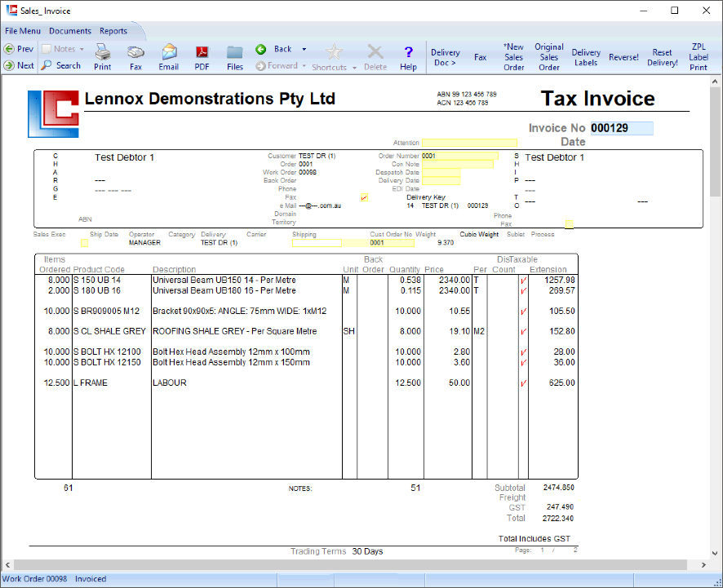723x588 pixels.
Task: Open the Delivery Doc > submenu
Action: 446,58
